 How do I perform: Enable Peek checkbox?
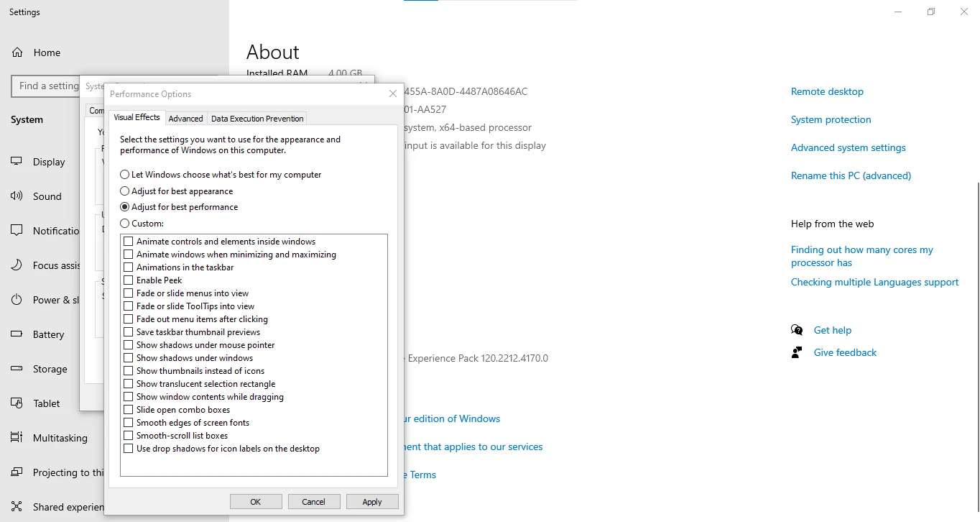(129, 280)
